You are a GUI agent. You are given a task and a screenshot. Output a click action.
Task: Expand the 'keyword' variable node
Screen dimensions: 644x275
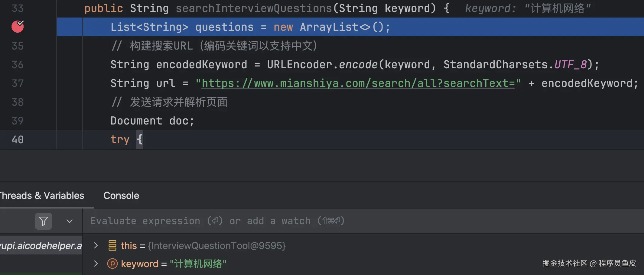click(96, 264)
